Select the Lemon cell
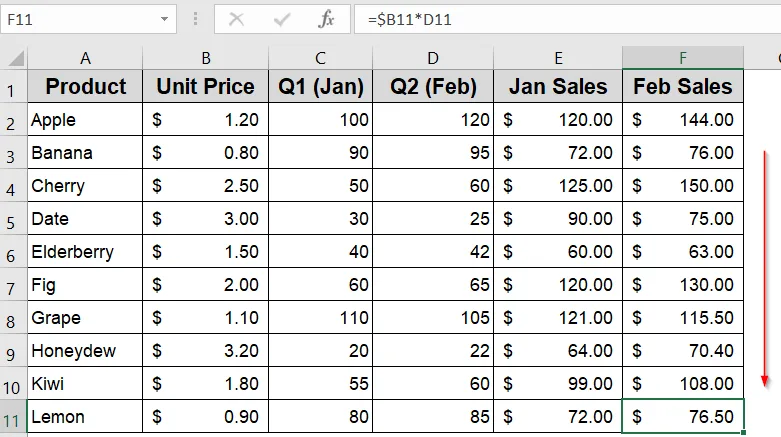This screenshot has width=781, height=437. point(85,417)
